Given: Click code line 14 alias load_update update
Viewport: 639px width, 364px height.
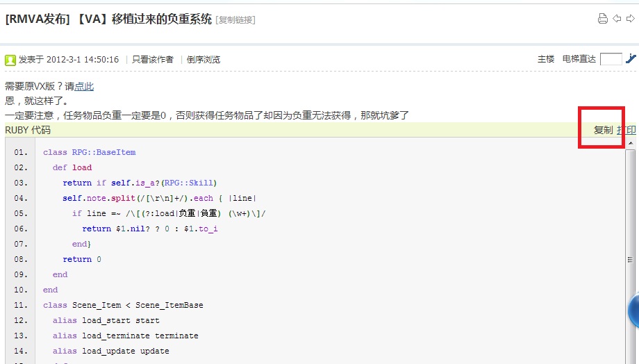Looking at the screenshot, I should point(111,351).
